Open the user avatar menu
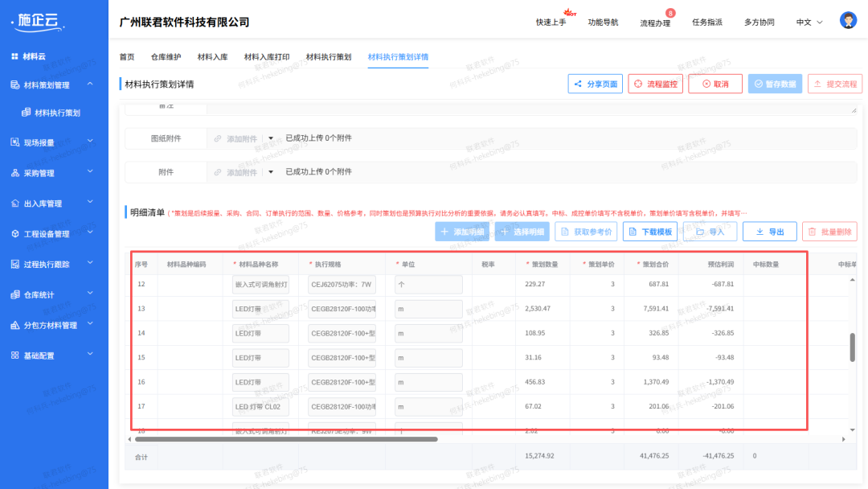868x489 pixels. click(x=848, y=20)
